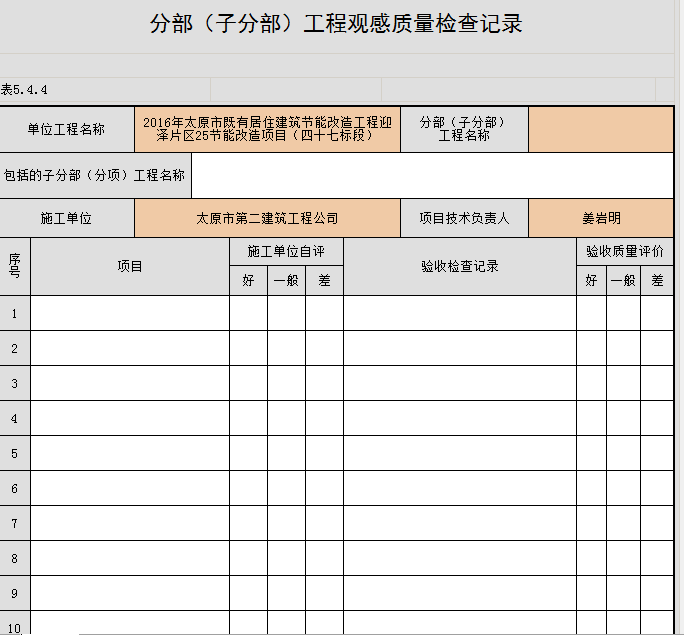Click row 1's 好 cell under 施工单位自评
This screenshot has height=635, width=684.
pyautogui.click(x=248, y=313)
